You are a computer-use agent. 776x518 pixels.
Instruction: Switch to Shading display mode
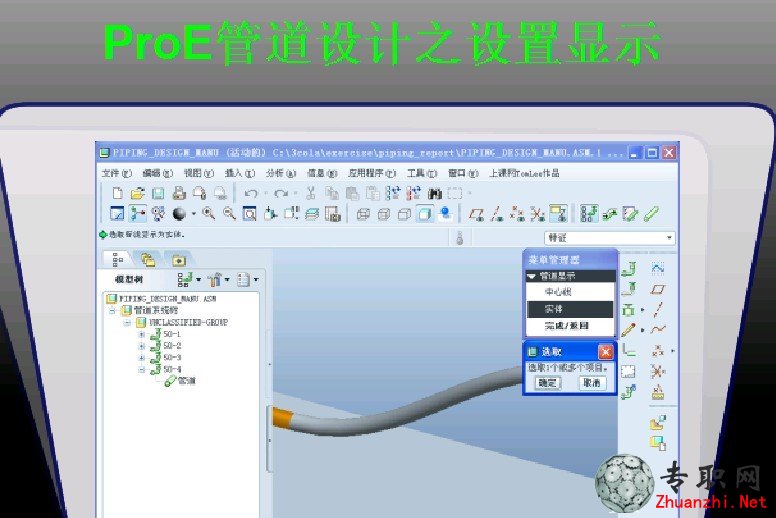425,214
